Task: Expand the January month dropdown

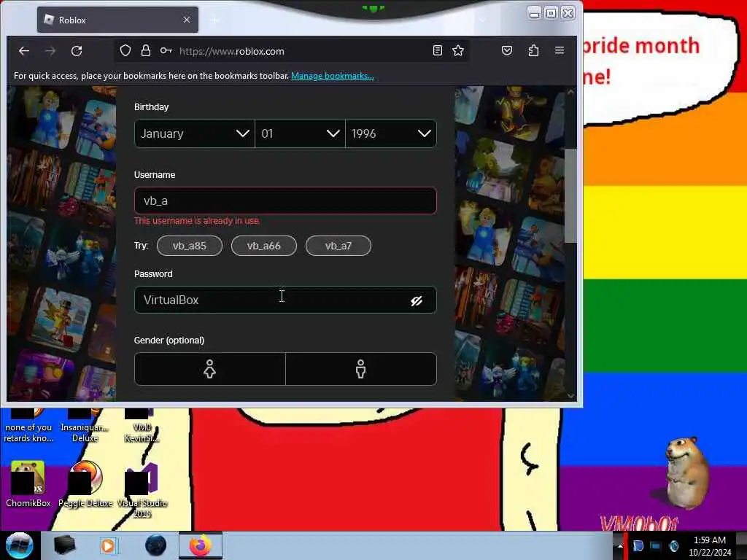Action: point(194,134)
